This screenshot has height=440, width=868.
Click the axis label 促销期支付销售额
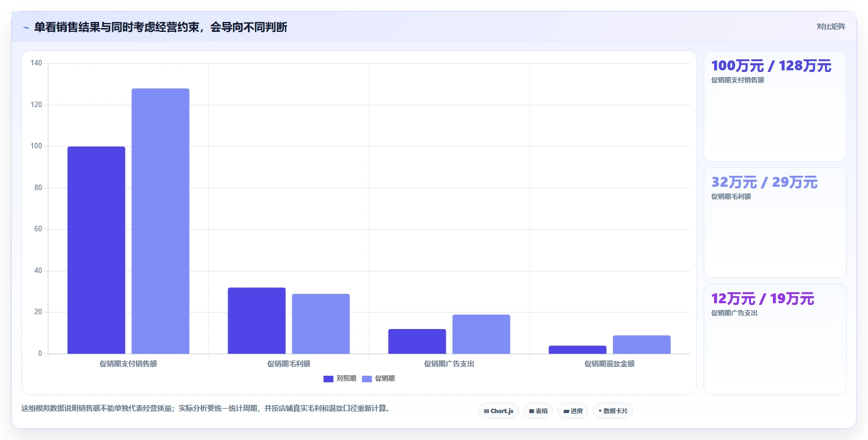[x=129, y=364]
